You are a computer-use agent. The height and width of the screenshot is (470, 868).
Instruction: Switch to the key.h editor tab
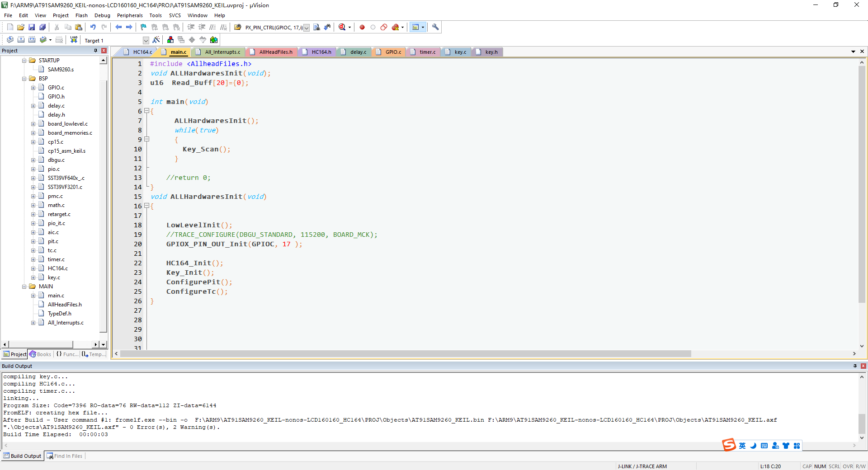[488, 52]
